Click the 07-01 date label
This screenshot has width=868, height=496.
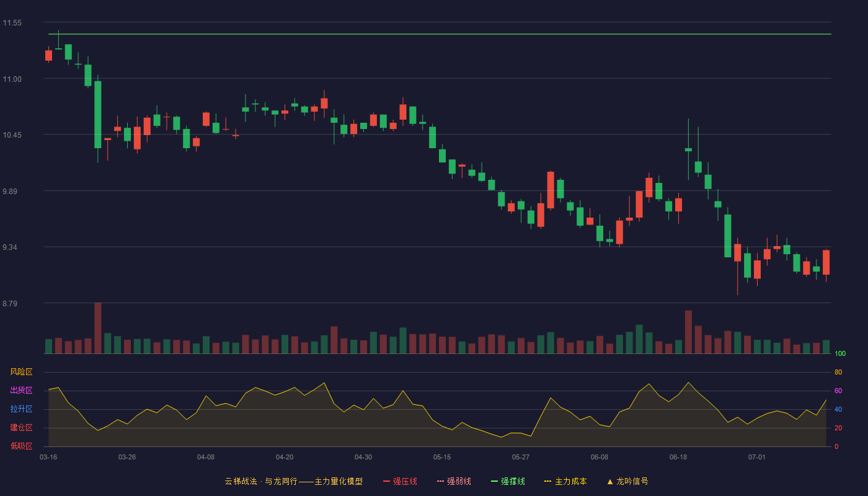click(757, 457)
